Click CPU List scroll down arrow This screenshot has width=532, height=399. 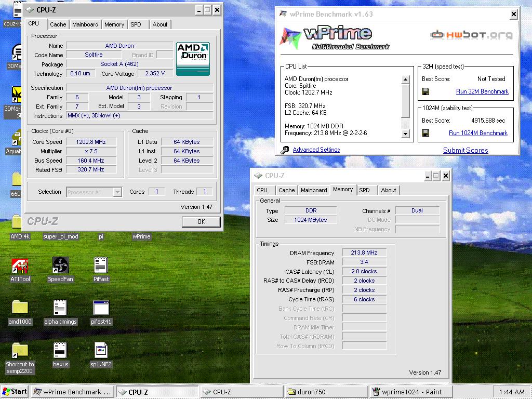[x=405, y=134]
